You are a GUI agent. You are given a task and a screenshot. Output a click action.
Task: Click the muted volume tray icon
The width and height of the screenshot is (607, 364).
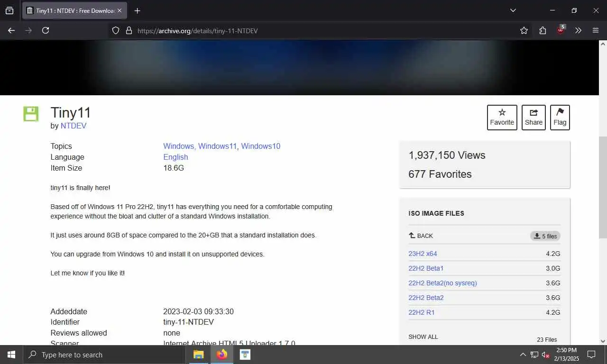546,355
